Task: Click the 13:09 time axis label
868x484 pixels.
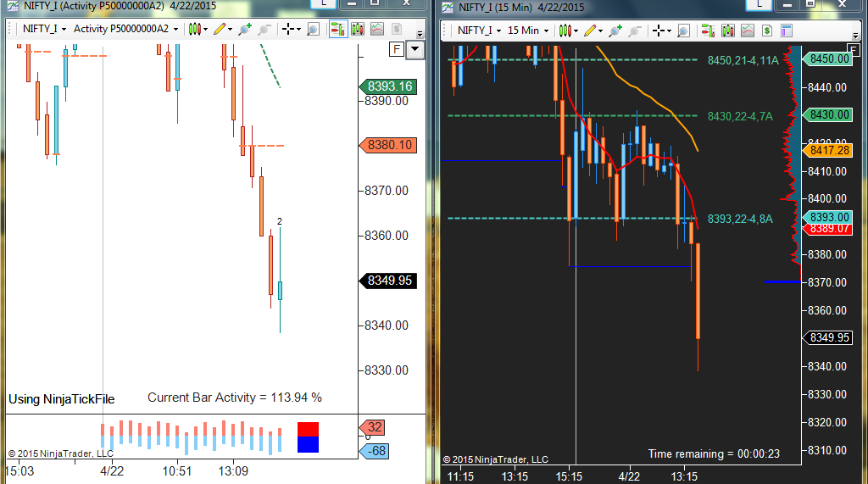Action: coord(233,471)
